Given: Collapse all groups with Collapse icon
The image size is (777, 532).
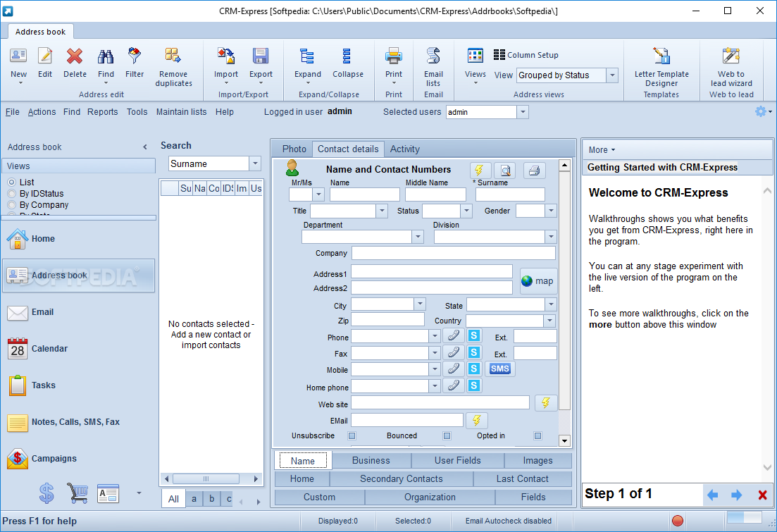Looking at the screenshot, I should (347, 56).
